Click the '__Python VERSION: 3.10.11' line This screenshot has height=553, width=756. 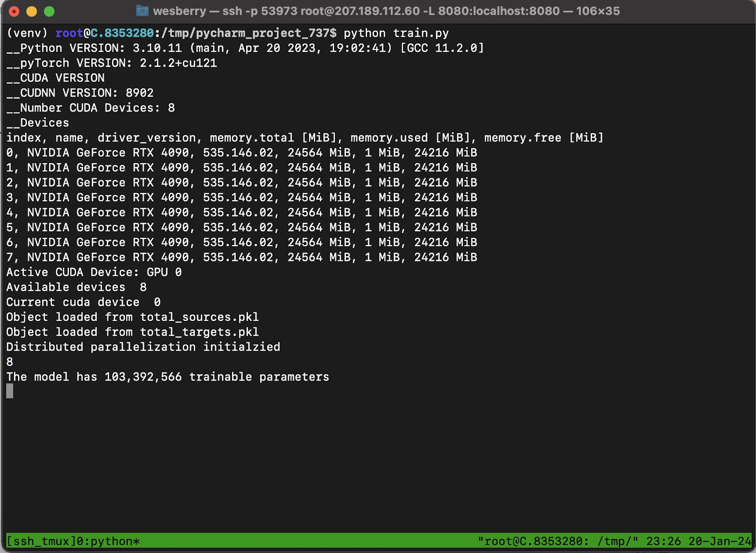[x=245, y=48]
